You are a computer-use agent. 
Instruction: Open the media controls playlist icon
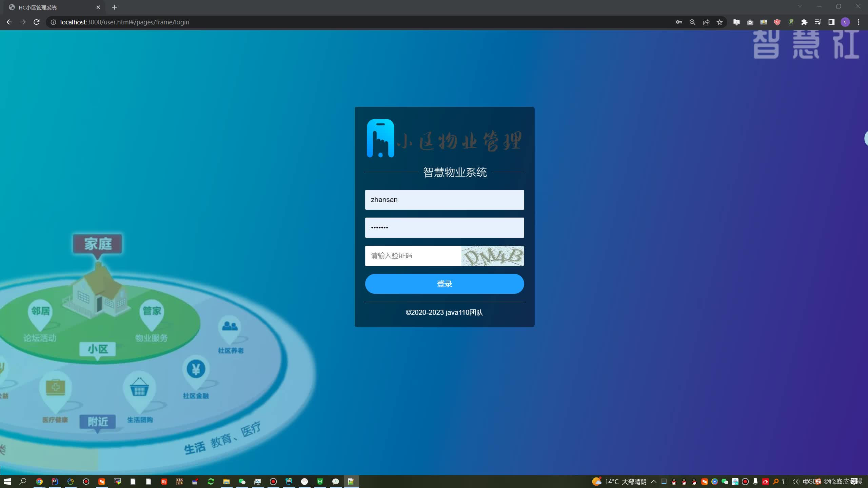pyautogui.click(x=818, y=22)
